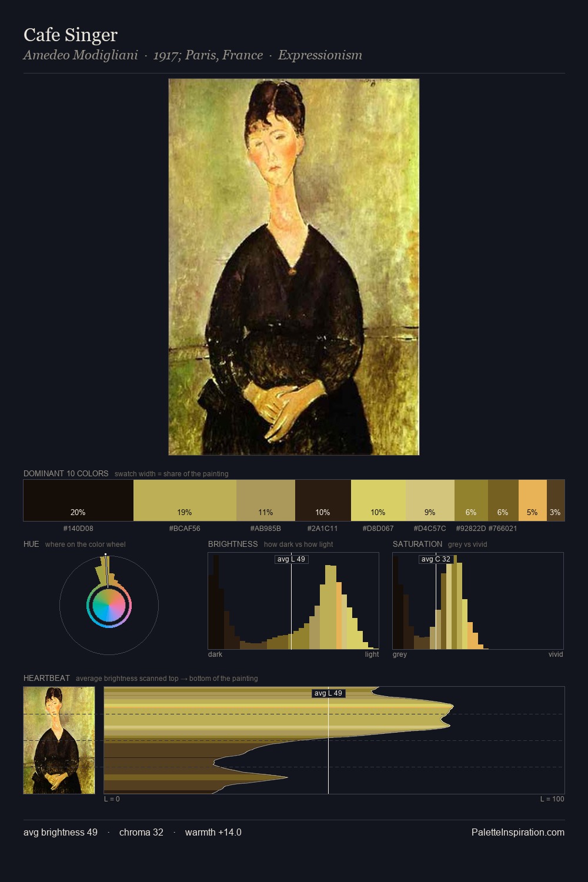Screen dimensions: 588x882
Task: Click the Expressionism style label
Action: pyautogui.click(x=320, y=55)
